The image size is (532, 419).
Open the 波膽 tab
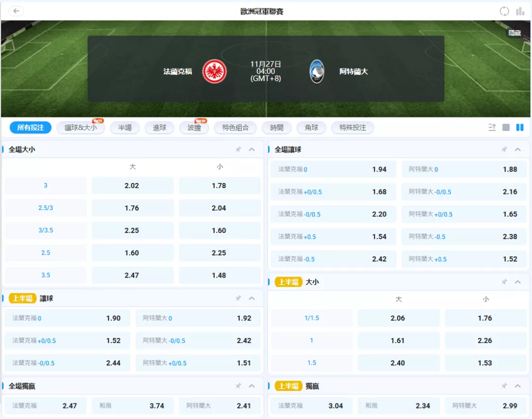click(x=194, y=127)
